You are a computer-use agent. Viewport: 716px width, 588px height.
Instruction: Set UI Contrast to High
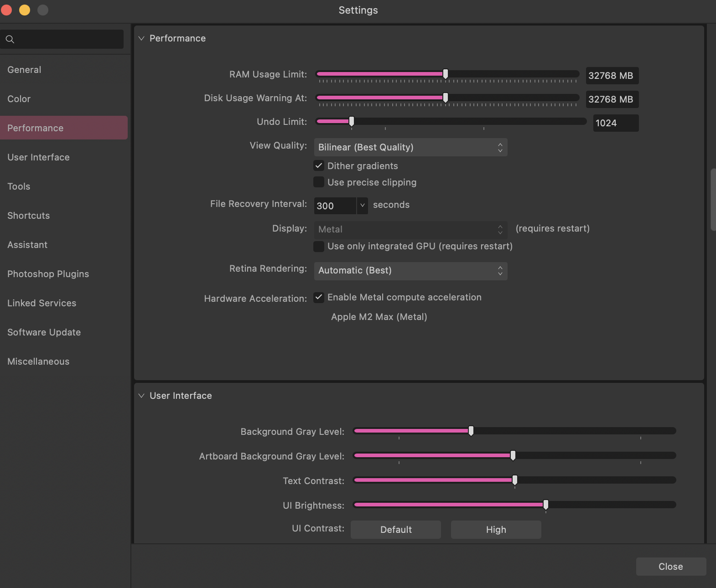tap(496, 530)
